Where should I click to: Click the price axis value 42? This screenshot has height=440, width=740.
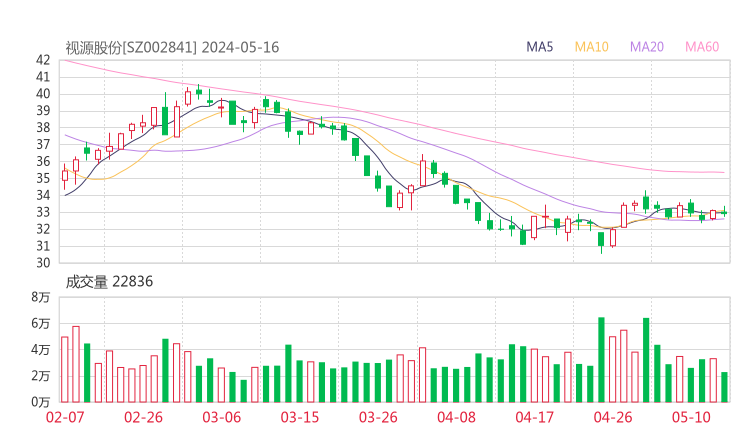click(43, 60)
